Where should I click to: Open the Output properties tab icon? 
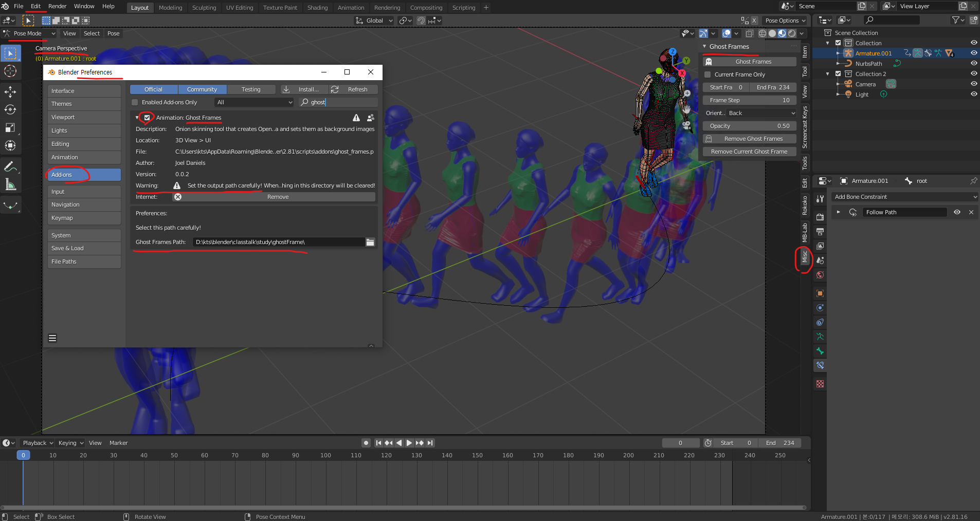[x=820, y=231]
